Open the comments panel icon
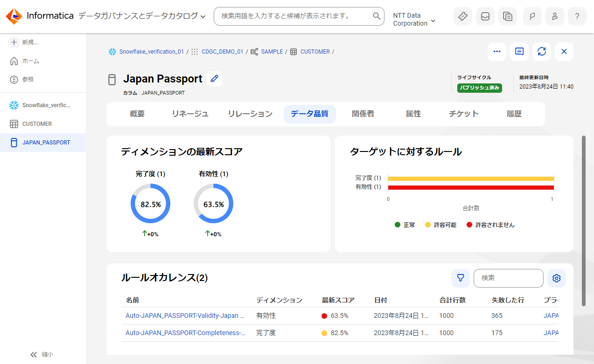Viewport: 594px width, 364px height. pyautogui.click(x=519, y=52)
